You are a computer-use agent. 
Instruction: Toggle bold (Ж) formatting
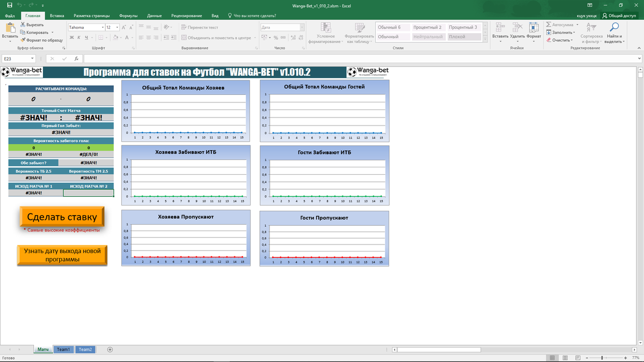tap(71, 38)
